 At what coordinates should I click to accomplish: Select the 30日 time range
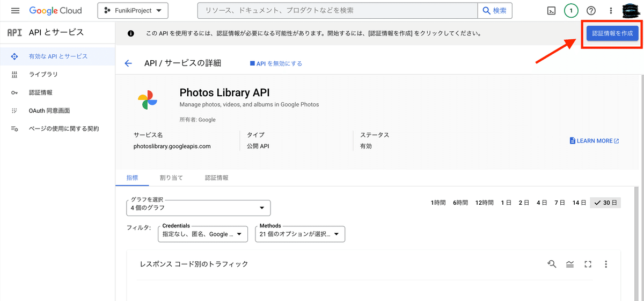(x=605, y=203)
